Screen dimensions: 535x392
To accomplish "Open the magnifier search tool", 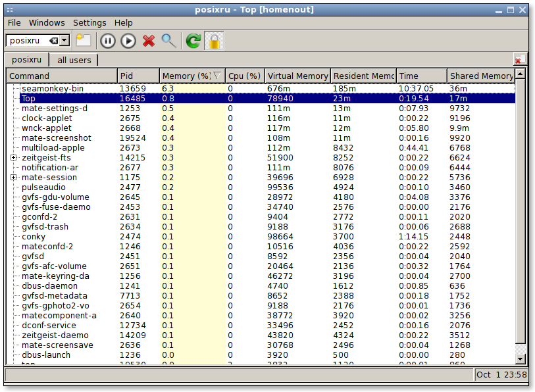I will [169, 41].
